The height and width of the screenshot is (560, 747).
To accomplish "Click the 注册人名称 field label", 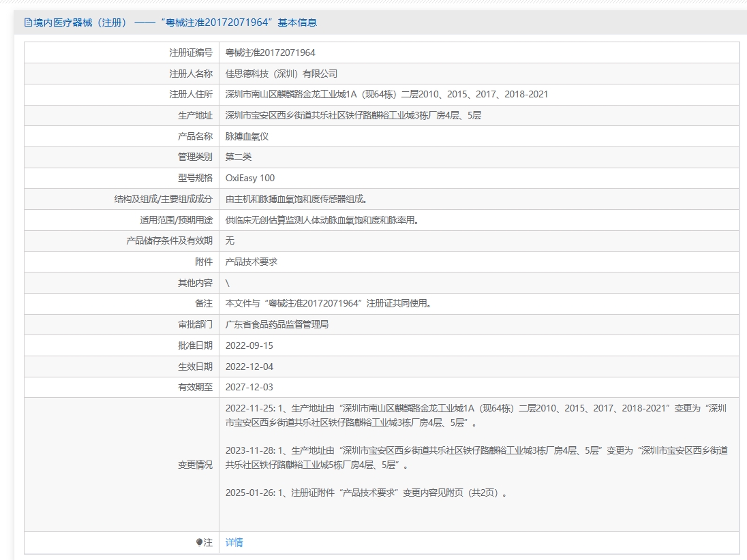I will click(x=191, y=74).
